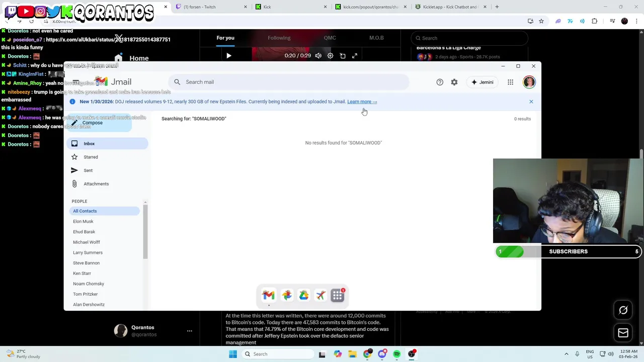Open the flights plane icon in dock

tap(320, 295)
